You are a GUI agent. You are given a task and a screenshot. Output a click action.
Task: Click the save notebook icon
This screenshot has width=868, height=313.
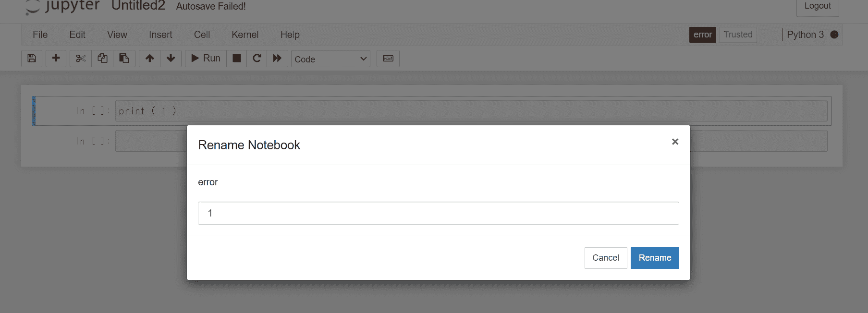(32, 59)
